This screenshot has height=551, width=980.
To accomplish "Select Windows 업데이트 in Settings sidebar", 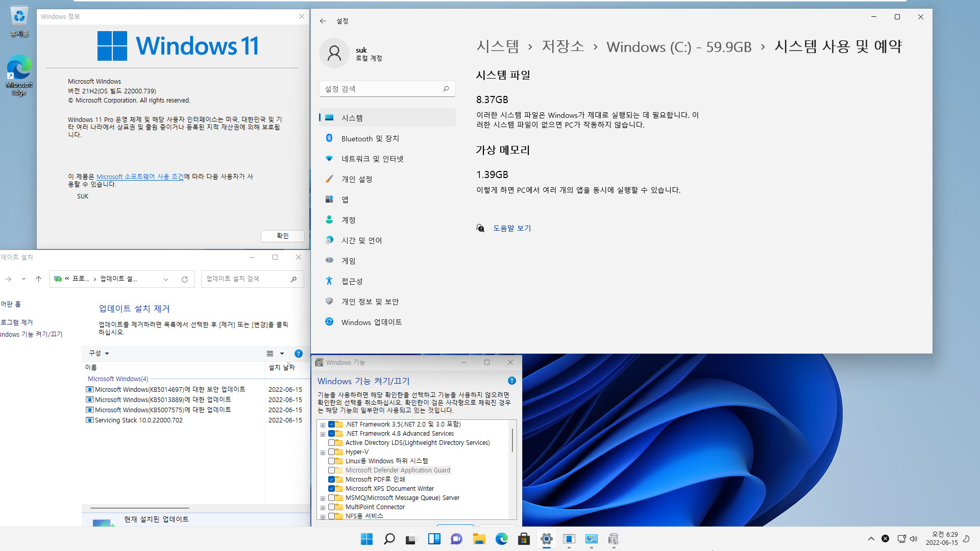I will [387, 322].
